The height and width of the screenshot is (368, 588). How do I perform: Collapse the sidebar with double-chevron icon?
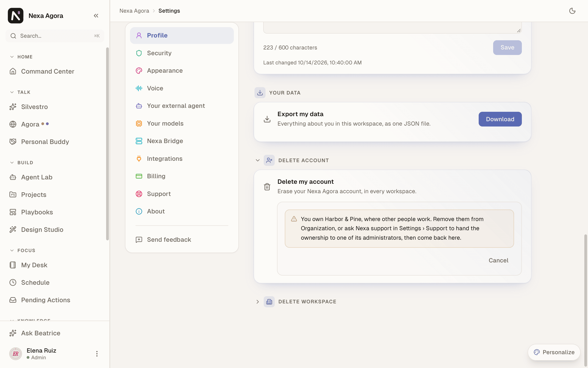96,16
